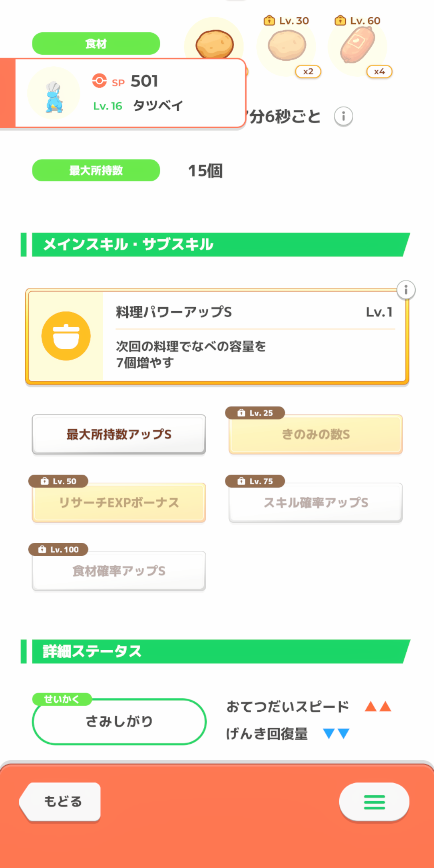Viewport: 434px width, 868px height.
Task: Tap the SP Poké Ball icon
Action: click(x=99, y=81)
